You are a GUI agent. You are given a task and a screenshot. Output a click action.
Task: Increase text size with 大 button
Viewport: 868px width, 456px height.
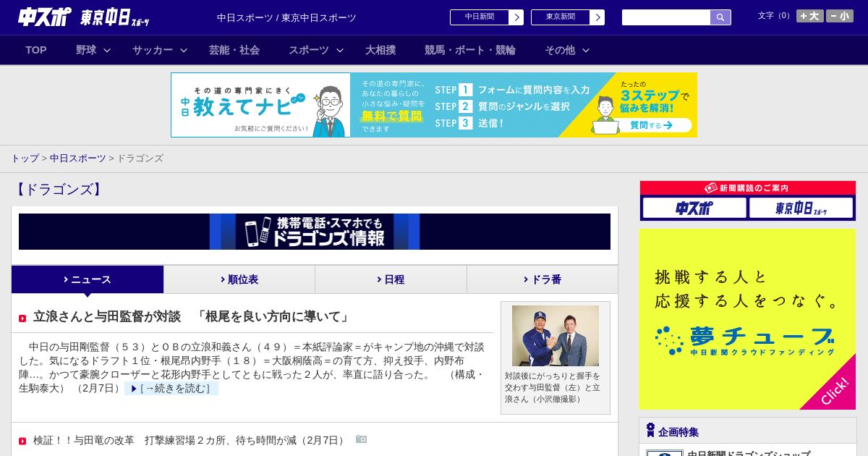(810, 16)
